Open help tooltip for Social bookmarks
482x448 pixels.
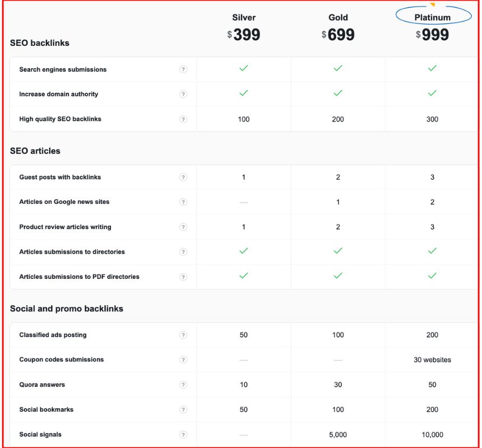[x=183, y=409]
